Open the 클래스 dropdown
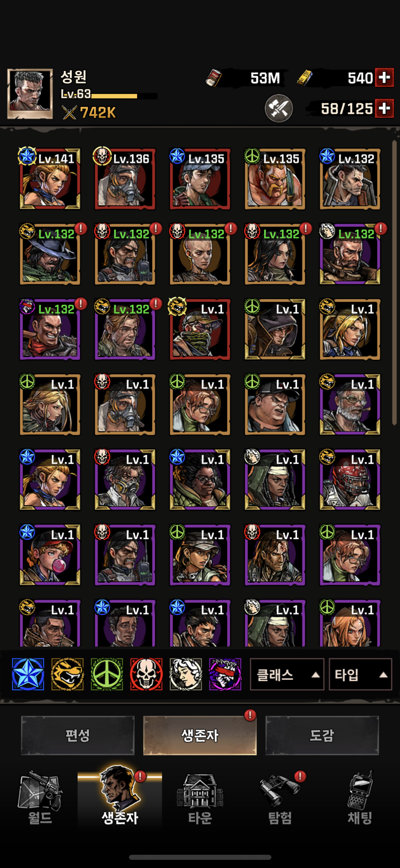400x868 pixels. 287,674
